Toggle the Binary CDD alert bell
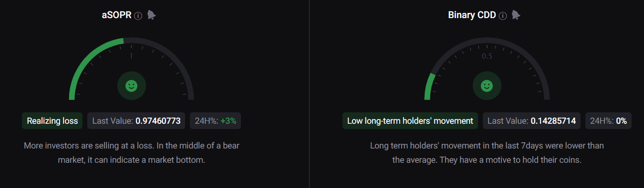Image resolution: width=644 pixels, height=188 pixels. point(516,15)
